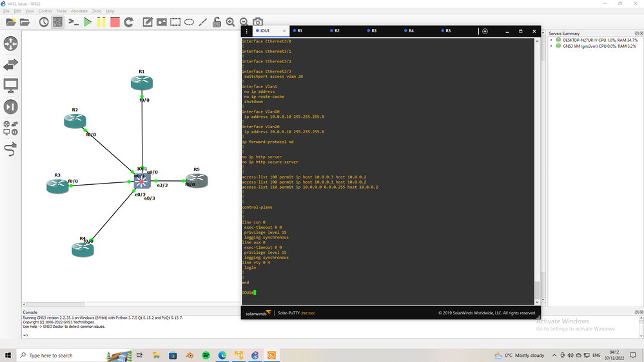Open the Solar-PuTTY three-dot menu
The width and height of the screenshot is (644, 362).
246,31
